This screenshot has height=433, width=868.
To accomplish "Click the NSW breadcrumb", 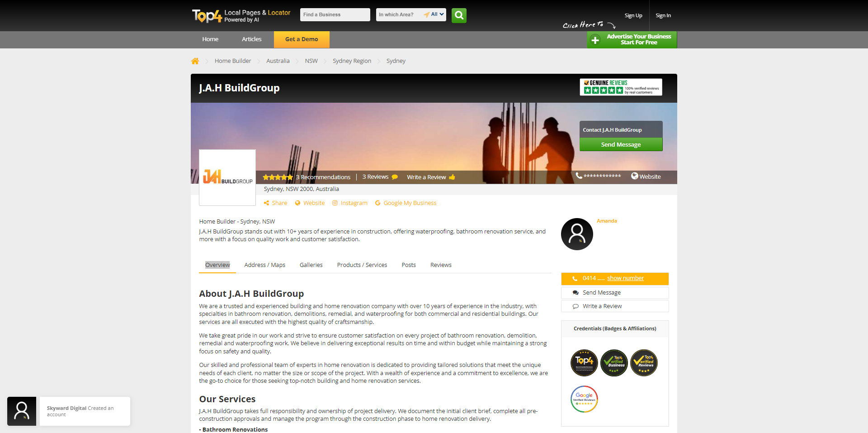I will (x=311, y=61).
